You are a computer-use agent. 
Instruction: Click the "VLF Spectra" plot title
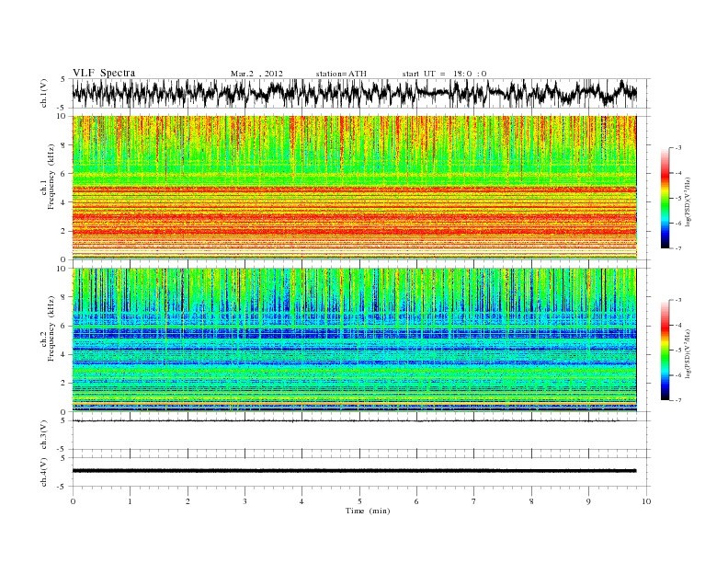pos(104,73)
